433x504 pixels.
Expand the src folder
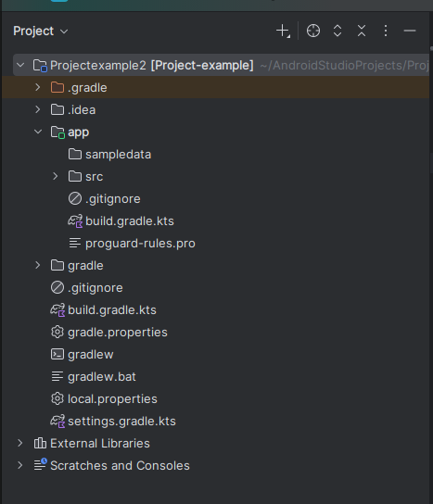tap(56, 176)
